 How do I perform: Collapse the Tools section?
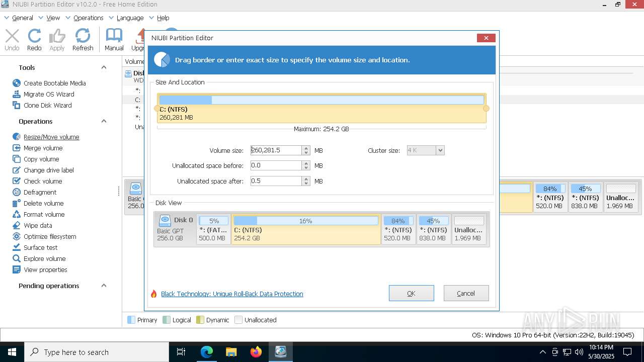104,67
